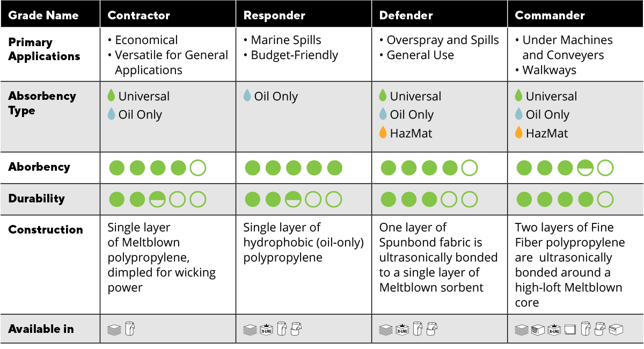Click Responder's fifth filled absorbency circle
This screenshot has height=349, width=644.
(x=334, y=168)
